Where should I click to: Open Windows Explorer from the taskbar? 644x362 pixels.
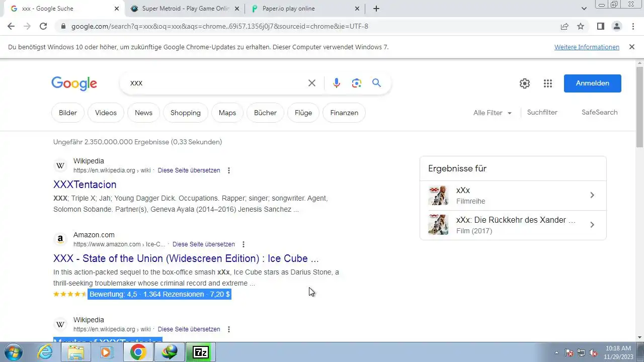click(x=76, y=352)
